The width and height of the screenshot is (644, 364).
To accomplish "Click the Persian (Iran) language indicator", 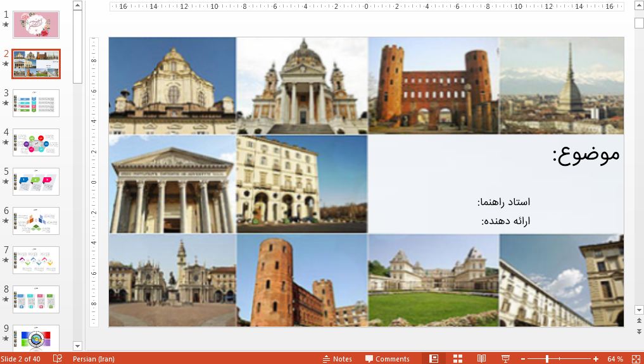I will (x=93, y=359).
